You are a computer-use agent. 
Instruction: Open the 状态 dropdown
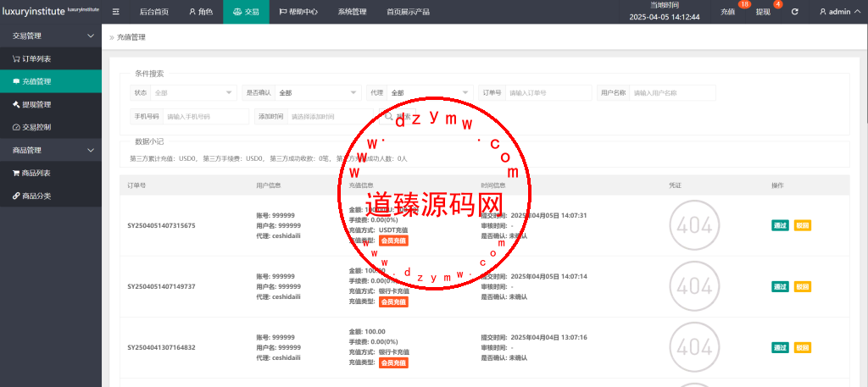[x=194, y=93]
